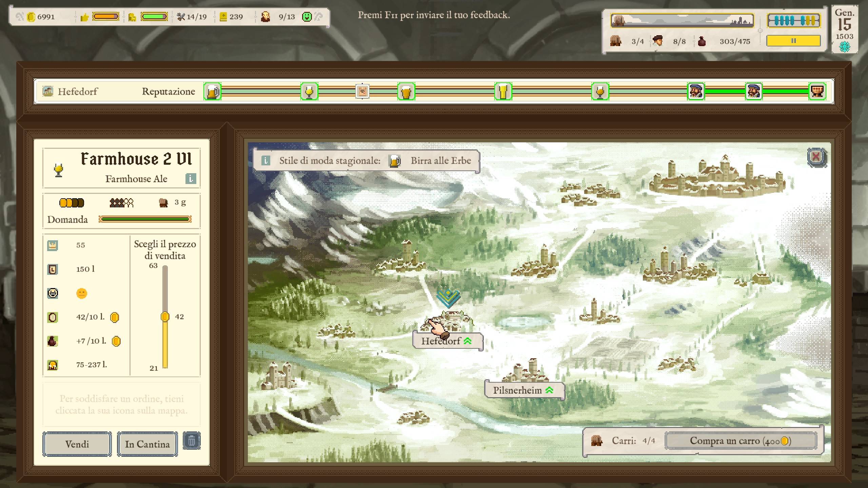The image size is (868, 488).
Task: Click the barrel carts 3/4 icon
Action: (x=616, y=41)
